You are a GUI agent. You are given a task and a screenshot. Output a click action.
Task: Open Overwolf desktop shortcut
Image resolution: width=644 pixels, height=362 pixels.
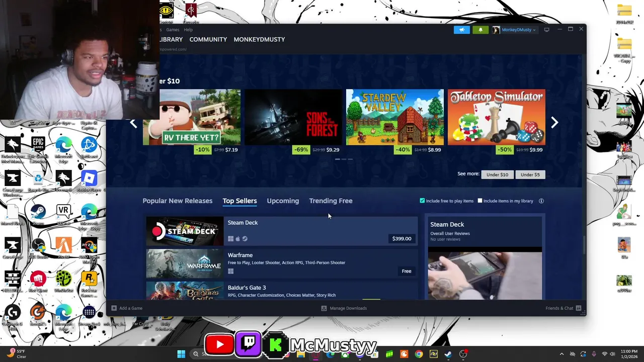tap(63, 182)
